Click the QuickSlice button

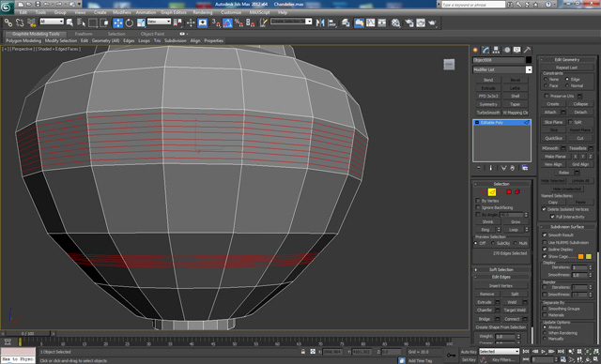(553, 138)
